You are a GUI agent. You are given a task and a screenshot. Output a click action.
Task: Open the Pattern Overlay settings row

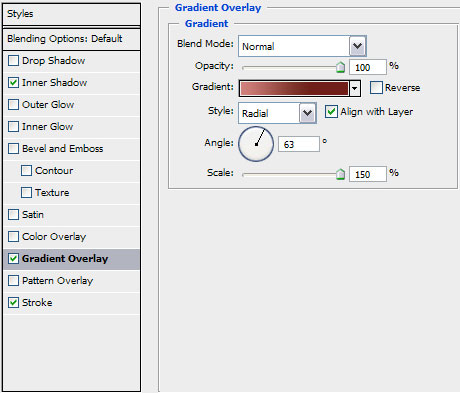(x=71, y=281)
